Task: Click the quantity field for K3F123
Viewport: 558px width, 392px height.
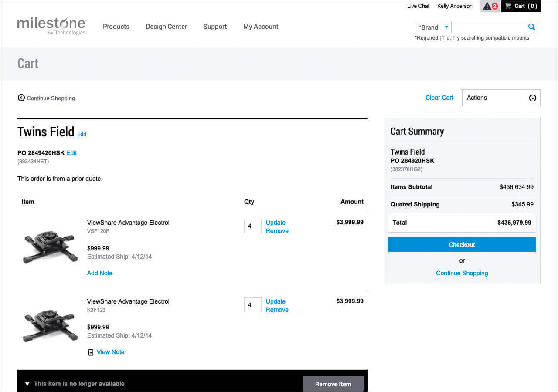Action: click(x=253, y=305)
